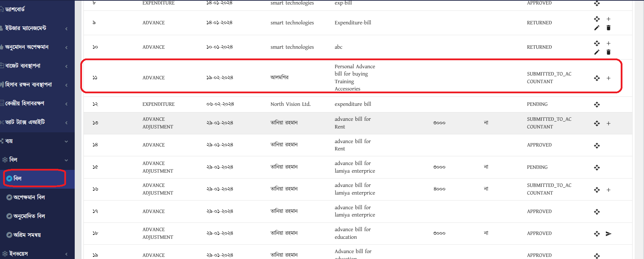The height and width of the screenshot is (259, 644).
Task: Click the trash icon in the Expenditure-bill row ৯
Action: 609,28
